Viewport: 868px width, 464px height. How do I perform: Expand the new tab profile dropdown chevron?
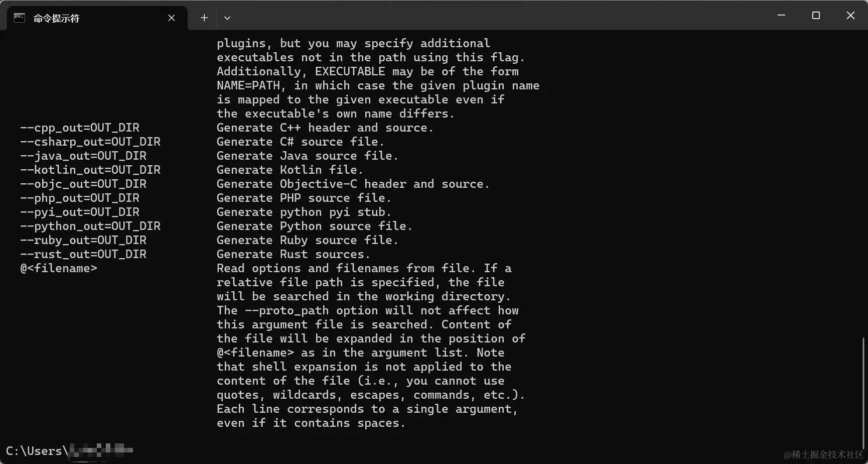click(227, 18)
